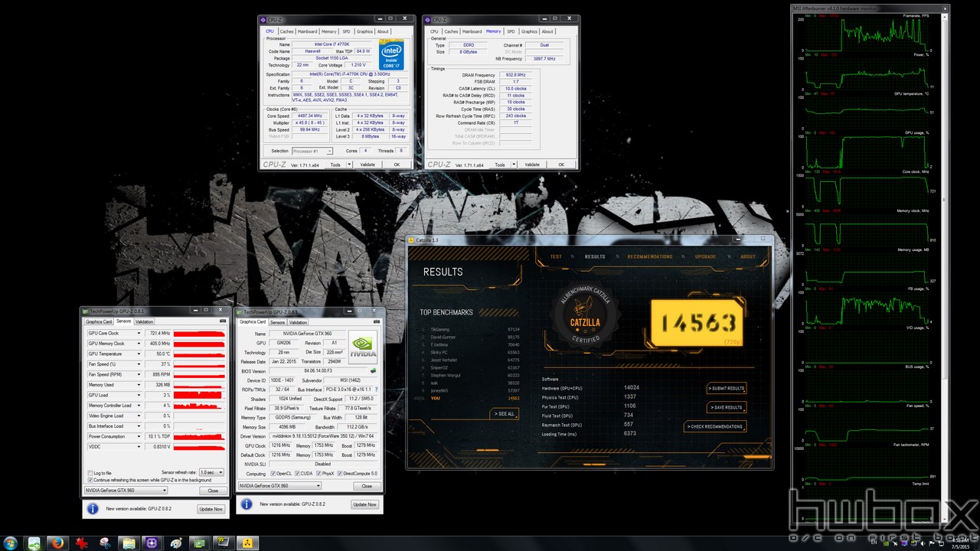Click the BIOS save chip icon in GPU-Z

(373, 370)
